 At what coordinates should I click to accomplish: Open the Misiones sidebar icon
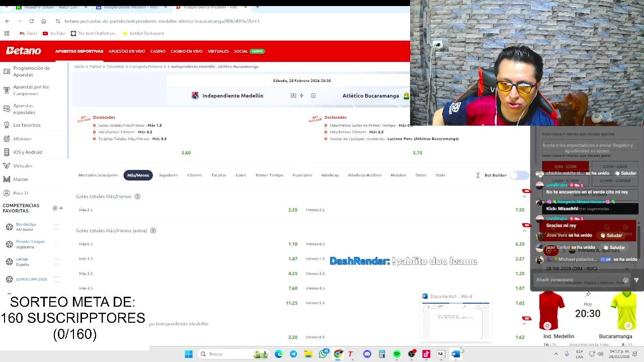[x=7, y=138]
